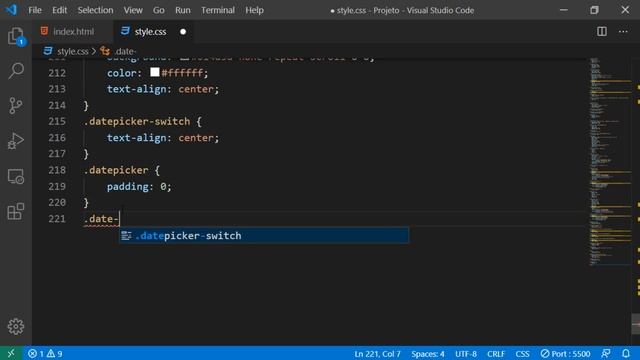
Task: Open the Edit menu
Action: 59,10
